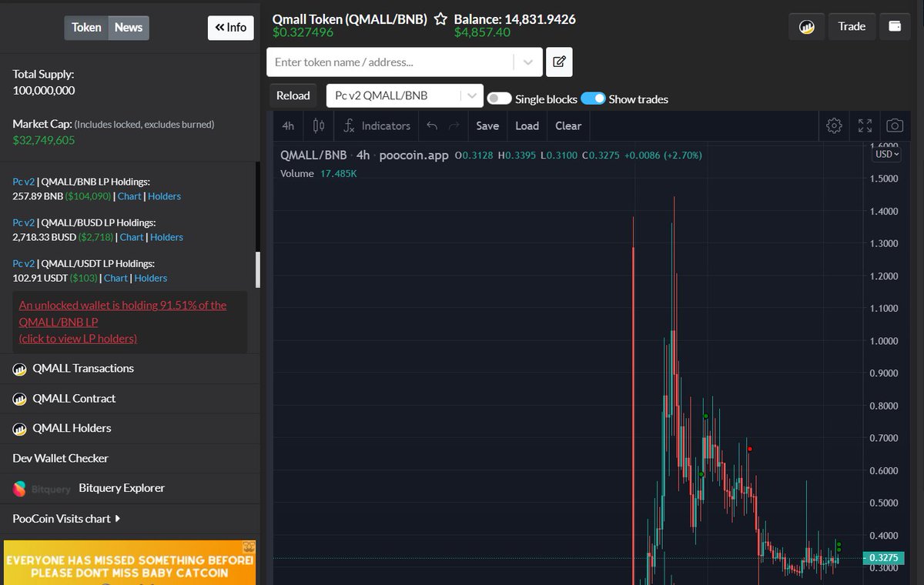Click the Pc v2 link for QMALL/BUSD

tap(23, 222)
